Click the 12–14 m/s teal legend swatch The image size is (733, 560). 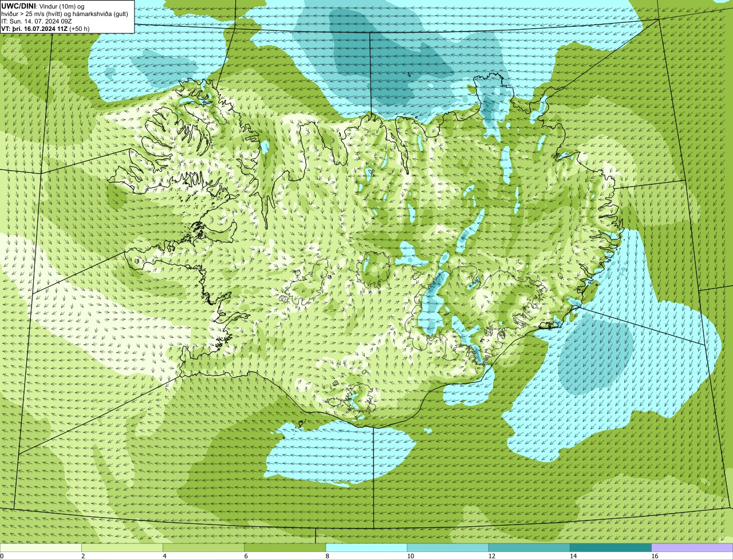point(529,548)
